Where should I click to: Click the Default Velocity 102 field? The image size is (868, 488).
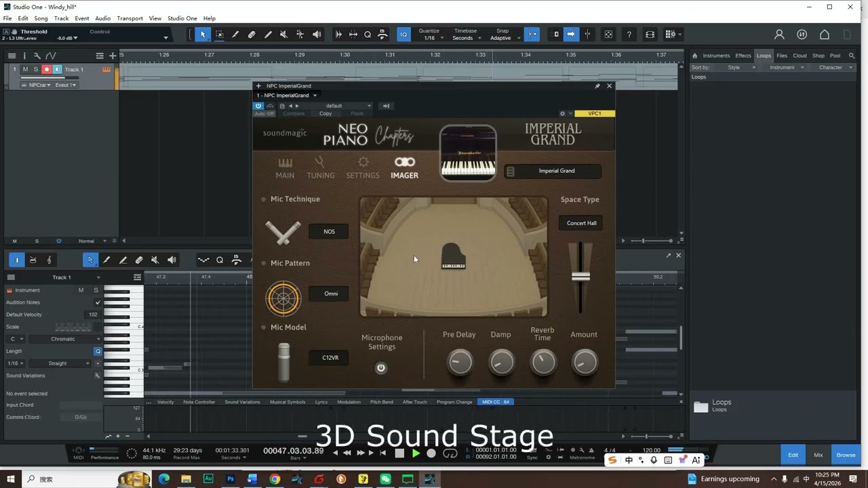click(x=93, y=314)
